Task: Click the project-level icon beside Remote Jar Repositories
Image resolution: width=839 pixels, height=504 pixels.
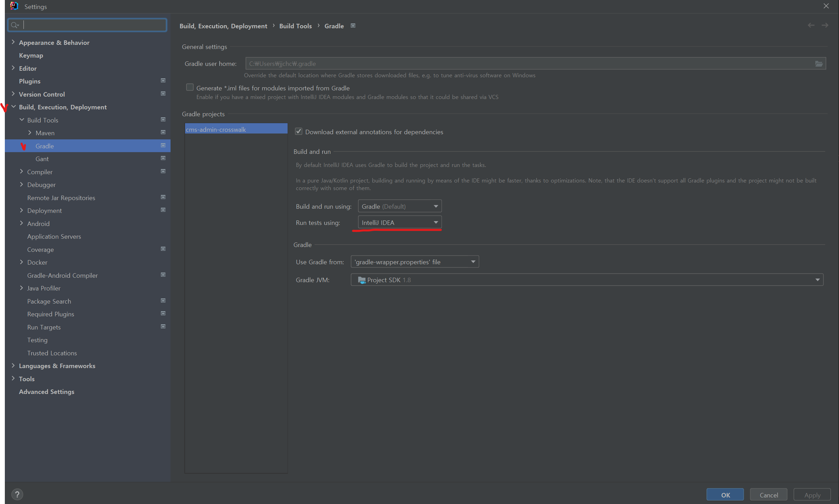Action: [x=163, y=197]
